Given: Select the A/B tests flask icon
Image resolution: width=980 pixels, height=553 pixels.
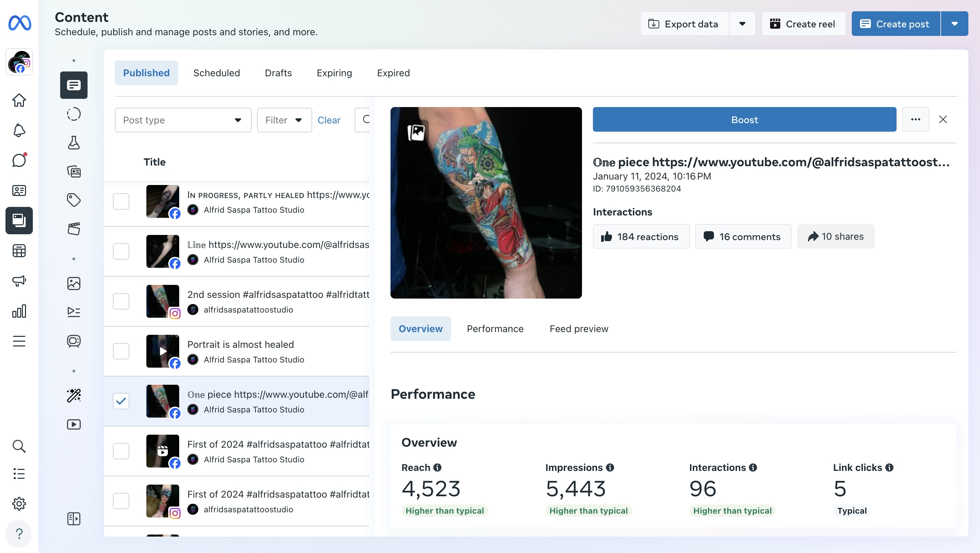Looking at the screenshot, I should [x=74, y=143].
